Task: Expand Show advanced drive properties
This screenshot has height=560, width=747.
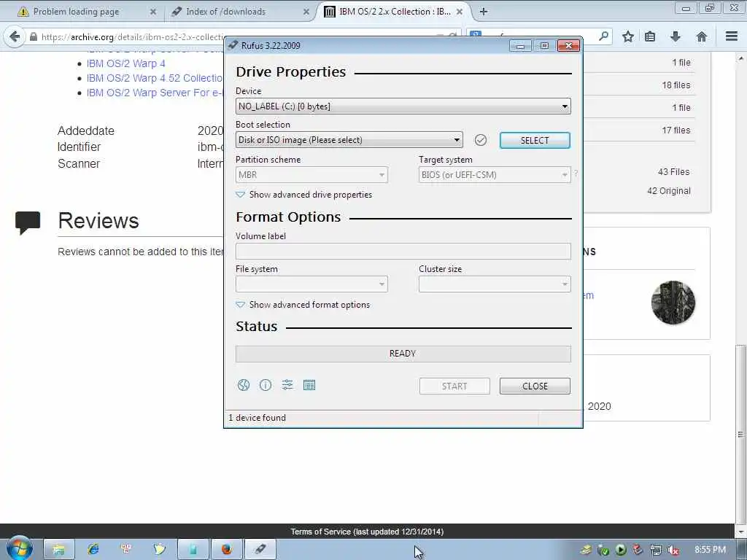Action: tap(304, 195)
